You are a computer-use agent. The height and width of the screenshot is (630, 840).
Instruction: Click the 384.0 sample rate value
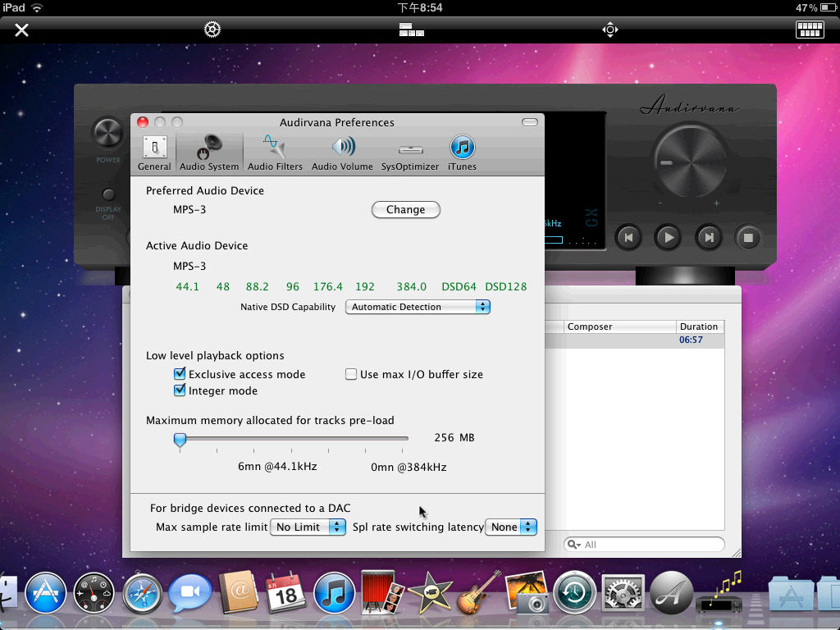(412, 286)
